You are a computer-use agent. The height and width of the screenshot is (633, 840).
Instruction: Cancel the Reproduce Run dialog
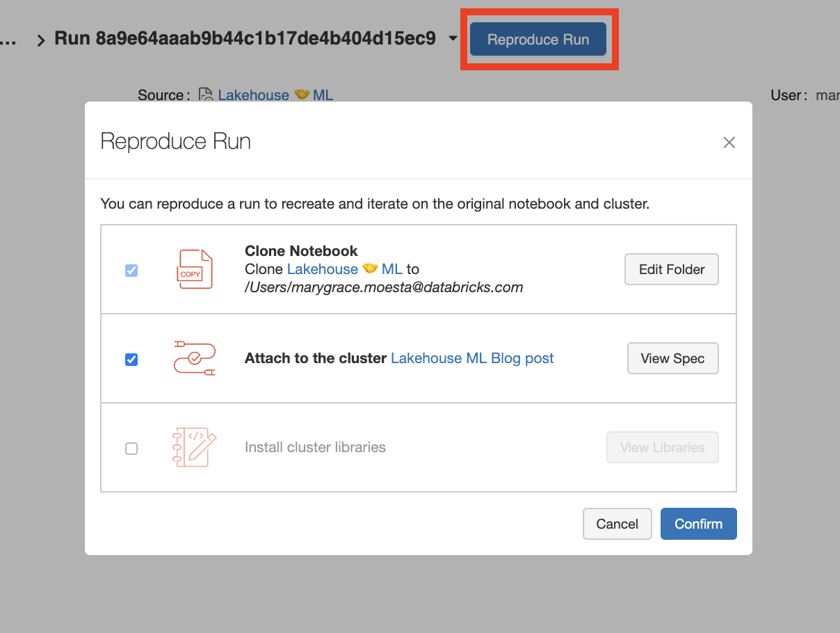click(x=617, y=524)
